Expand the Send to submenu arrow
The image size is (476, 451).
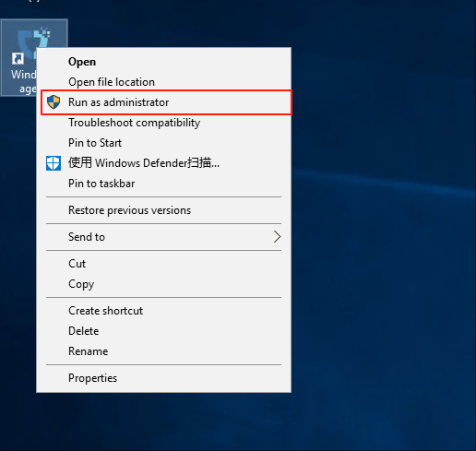pyautogui.click(x=277, y=237)
